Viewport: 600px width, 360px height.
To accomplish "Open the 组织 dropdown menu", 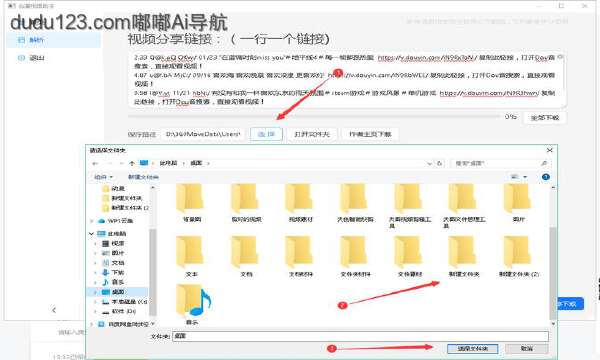I will [x=103, y=177].
